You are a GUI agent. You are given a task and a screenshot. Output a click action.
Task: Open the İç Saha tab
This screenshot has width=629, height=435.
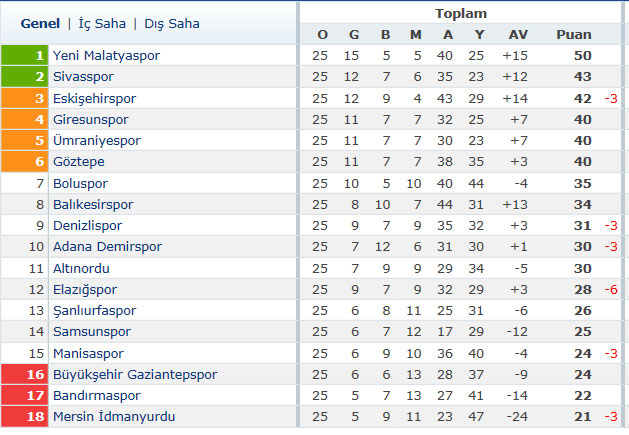[x=102, y=24]
